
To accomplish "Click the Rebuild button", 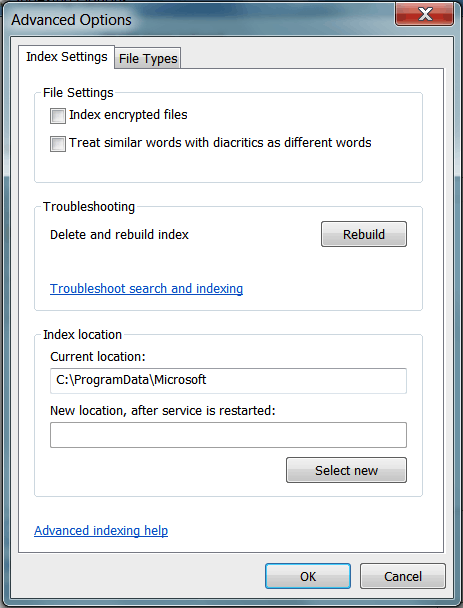I will coord(364,234).
